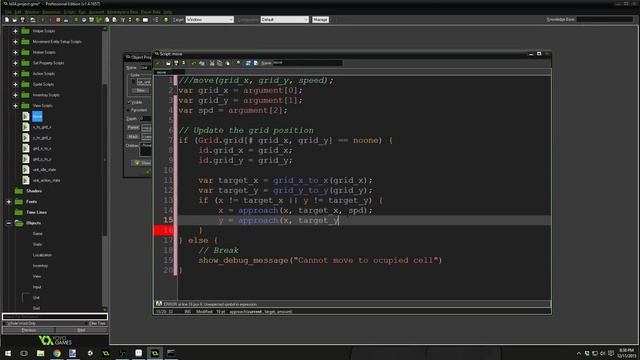Click the script toolbar icon next to Name label
This screenshot has width=640, height=360.
pyautogui.click(x=256, y=63)
